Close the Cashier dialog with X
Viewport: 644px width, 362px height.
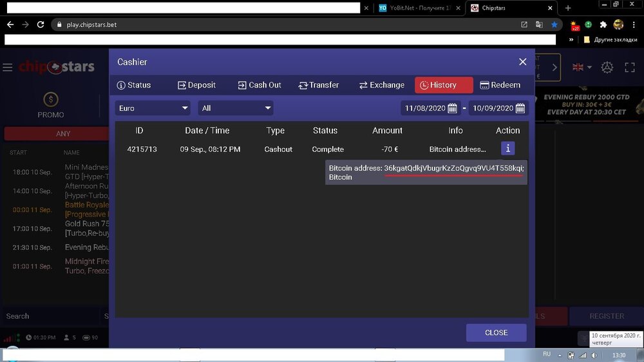[x=523, y=62]
